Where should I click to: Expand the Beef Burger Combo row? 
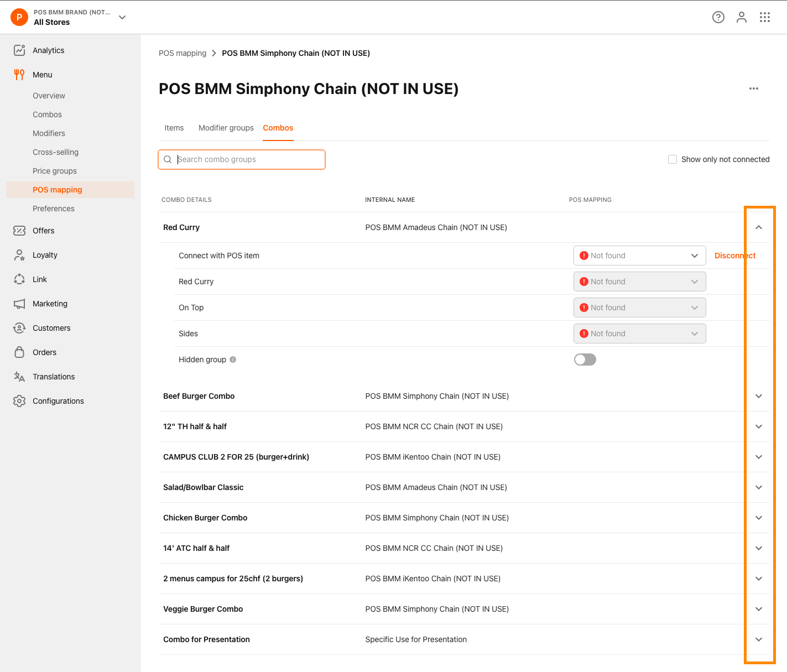coord(758,396)
